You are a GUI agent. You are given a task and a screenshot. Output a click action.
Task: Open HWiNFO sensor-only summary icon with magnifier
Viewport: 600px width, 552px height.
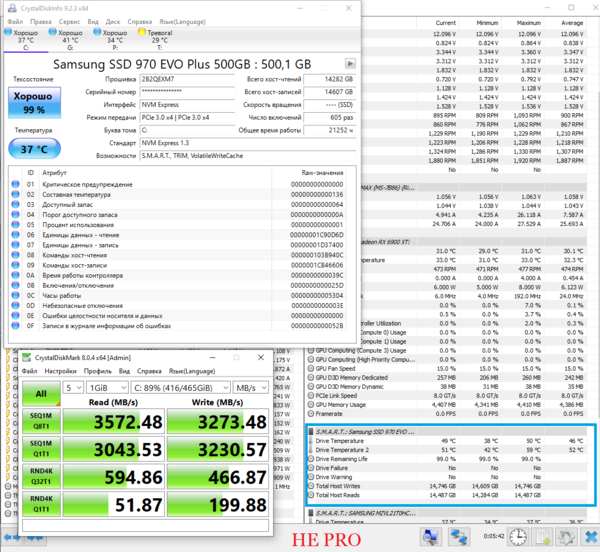pos(430,537)
